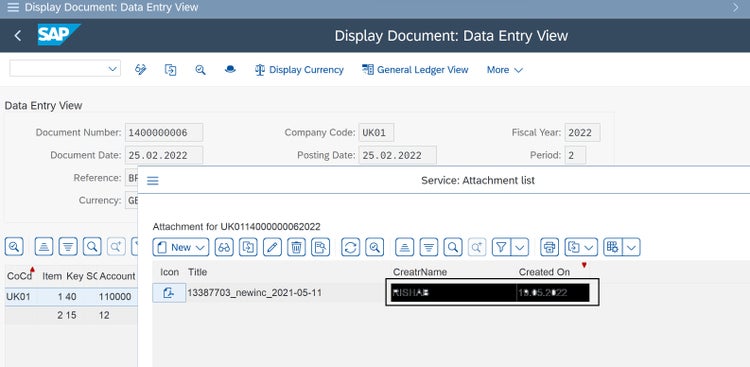Click Details icon in line items toolbar
Image resolution: width=750 pixels, height=367 pixels.
[14, 246]
